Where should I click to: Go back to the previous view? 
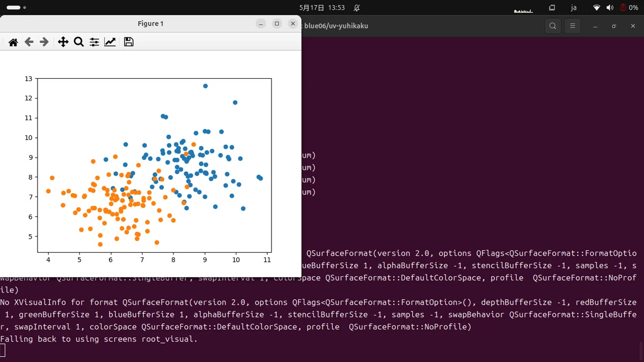[29, 42]
